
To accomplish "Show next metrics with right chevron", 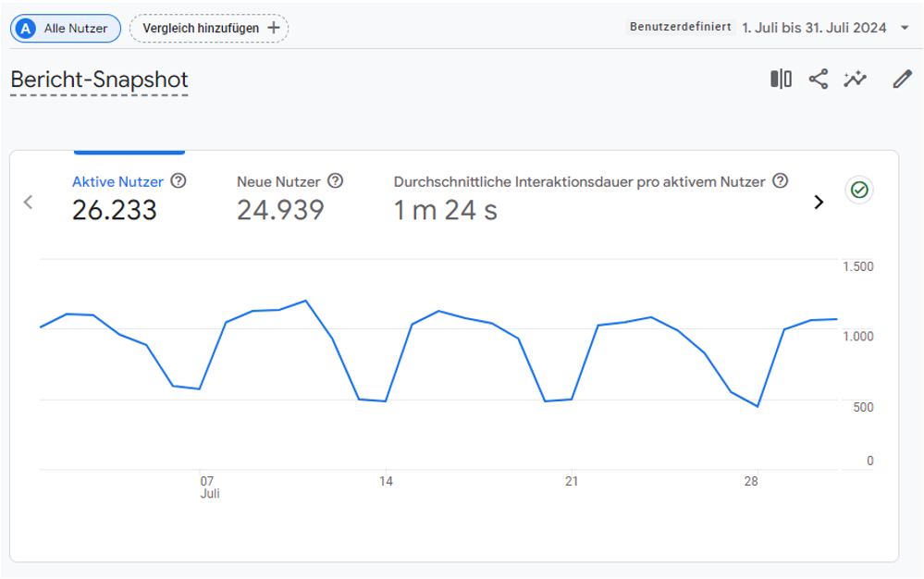I will tap(819, 202).
